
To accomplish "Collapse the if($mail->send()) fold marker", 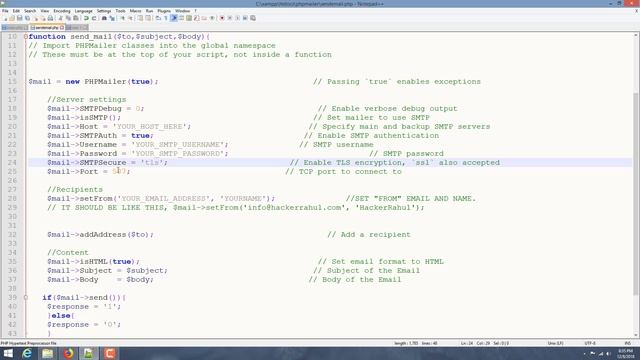I will point(25,298).
